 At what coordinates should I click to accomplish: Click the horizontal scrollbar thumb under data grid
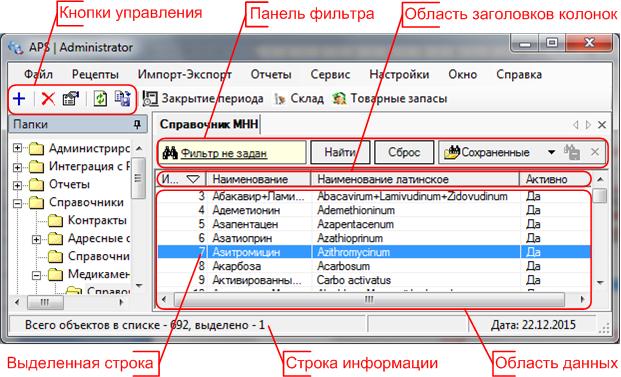[x=369, y=299]
